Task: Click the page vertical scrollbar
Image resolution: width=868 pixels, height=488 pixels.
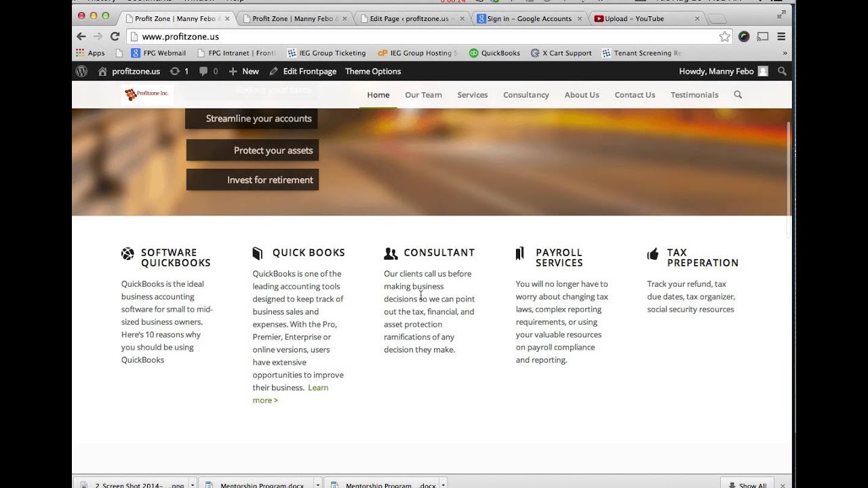Action: point(789,180)
